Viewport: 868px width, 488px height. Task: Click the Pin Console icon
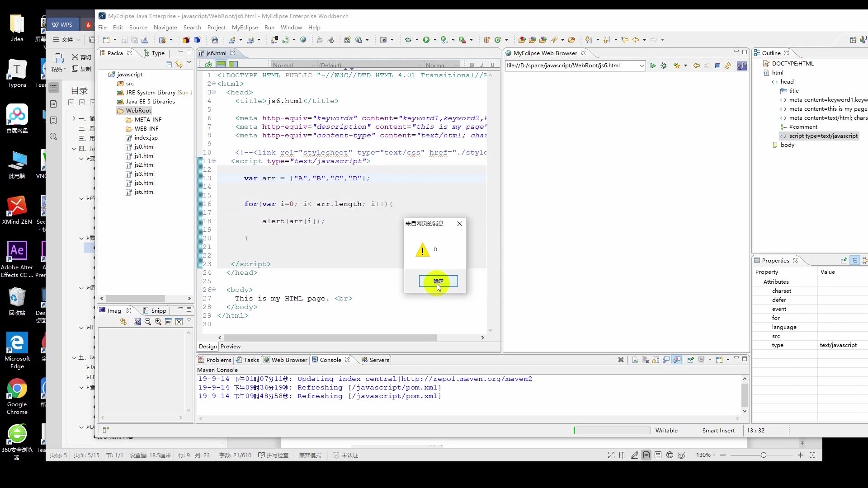[x=690, y=360]
